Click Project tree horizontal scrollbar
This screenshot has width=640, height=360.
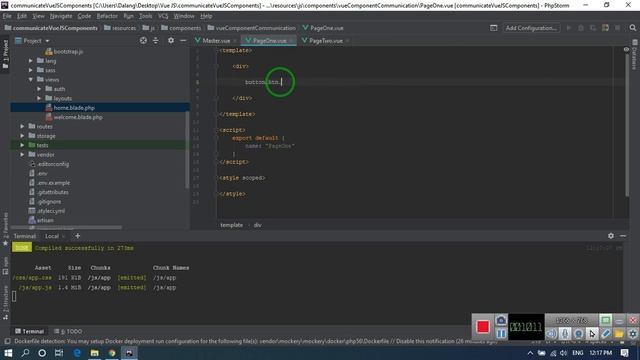coord(66,227)
